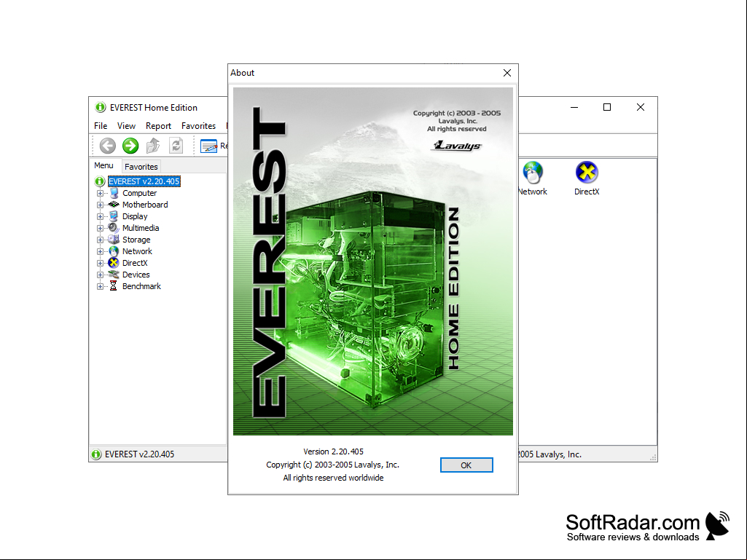Screen dimensions: 747x560
Task: Click the 'Version 2.20.405' text in About
Action: pyautogui.click(x=334, y=451)
